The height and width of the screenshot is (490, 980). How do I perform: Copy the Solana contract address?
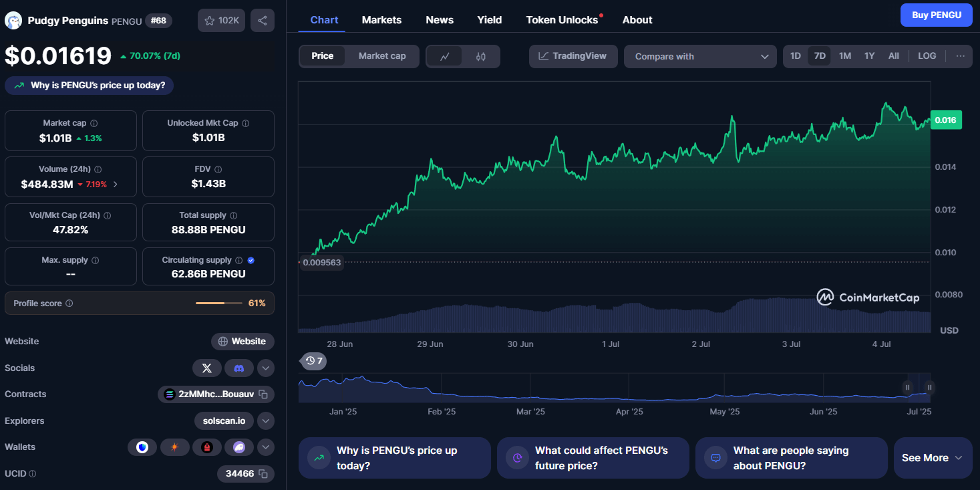(x=263, y=394)
